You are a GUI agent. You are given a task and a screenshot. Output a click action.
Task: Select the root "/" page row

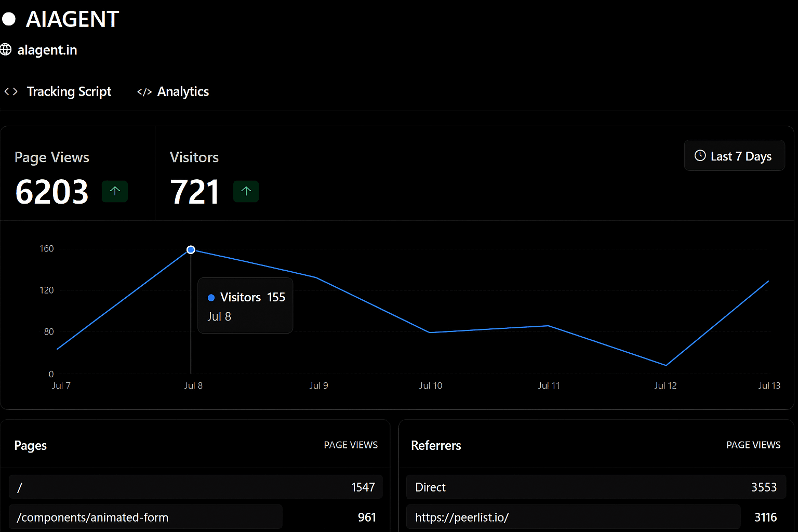[195, 487]
